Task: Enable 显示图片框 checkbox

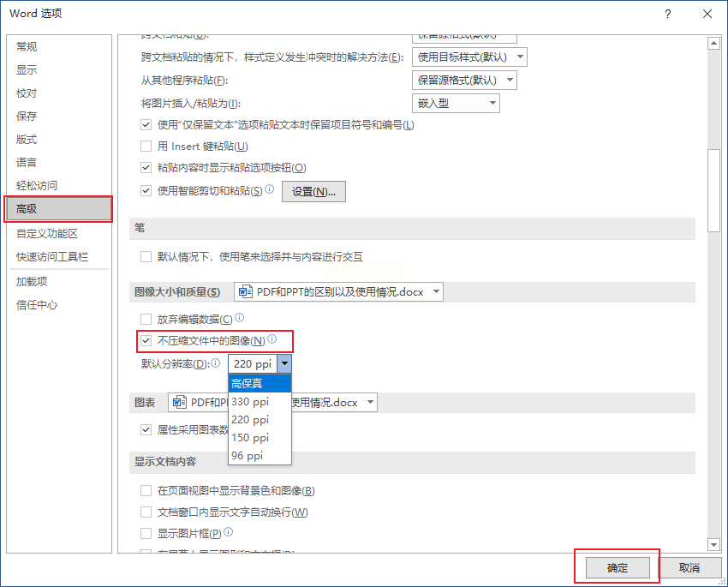Action: pos(146,534)
